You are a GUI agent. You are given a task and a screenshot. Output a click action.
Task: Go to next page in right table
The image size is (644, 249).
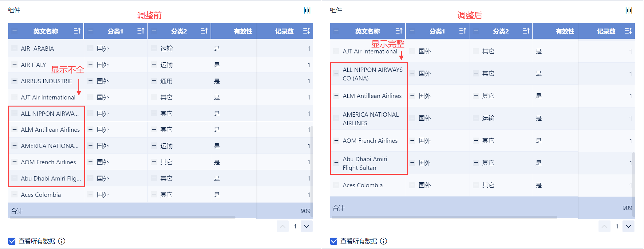(628, 226)
